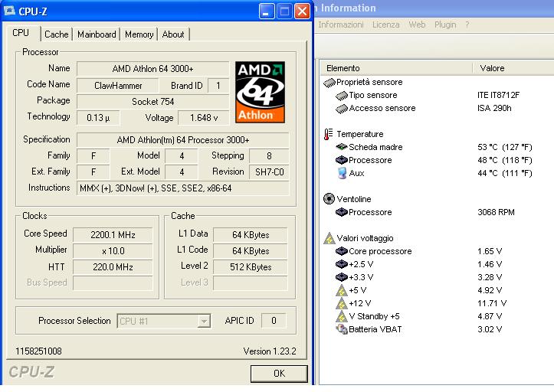Click the Valore column header
554x392 pixels.
[x=513, y=68]
